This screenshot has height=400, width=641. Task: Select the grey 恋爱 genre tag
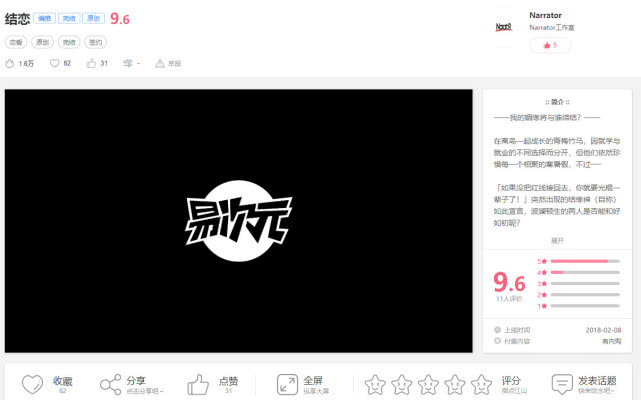click(16, 42)
